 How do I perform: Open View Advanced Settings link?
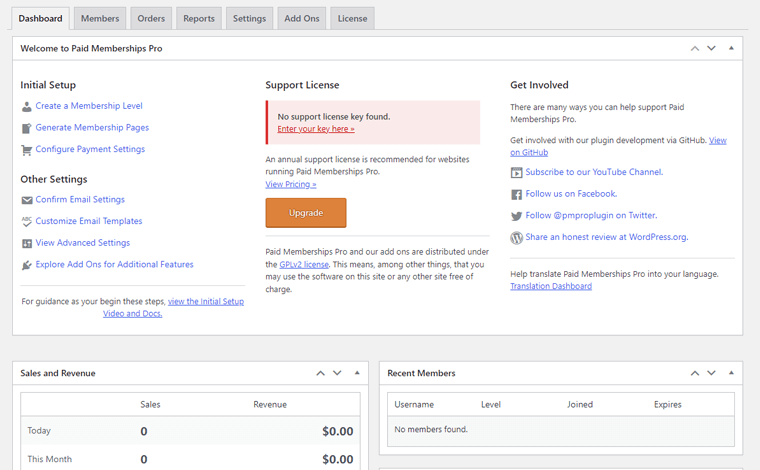[x=83, y=243]
